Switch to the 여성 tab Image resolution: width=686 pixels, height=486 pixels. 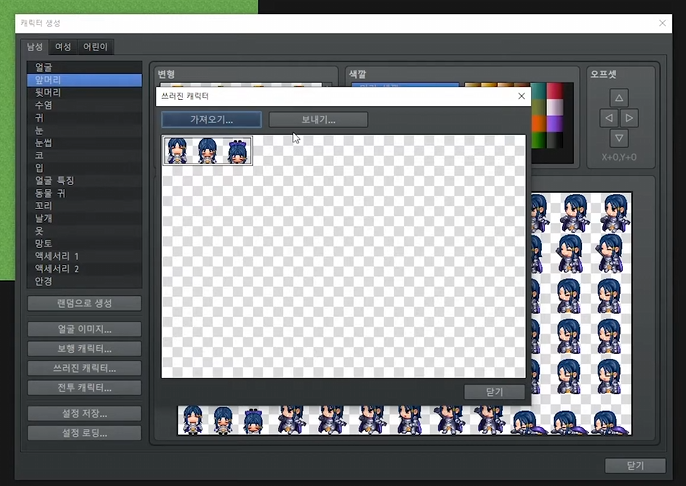coord(63,47)
